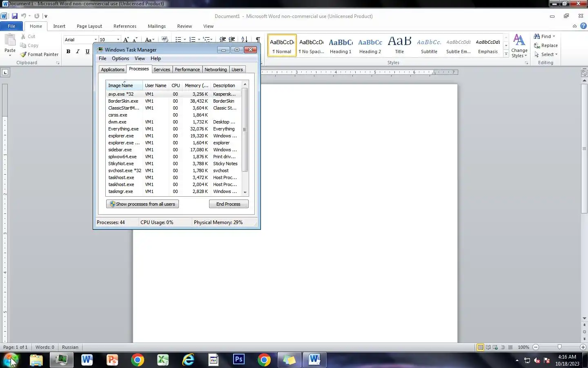The image size is (588, 368).
Task: Activate the Format Painter brush
Action: [x=39, y=54]
